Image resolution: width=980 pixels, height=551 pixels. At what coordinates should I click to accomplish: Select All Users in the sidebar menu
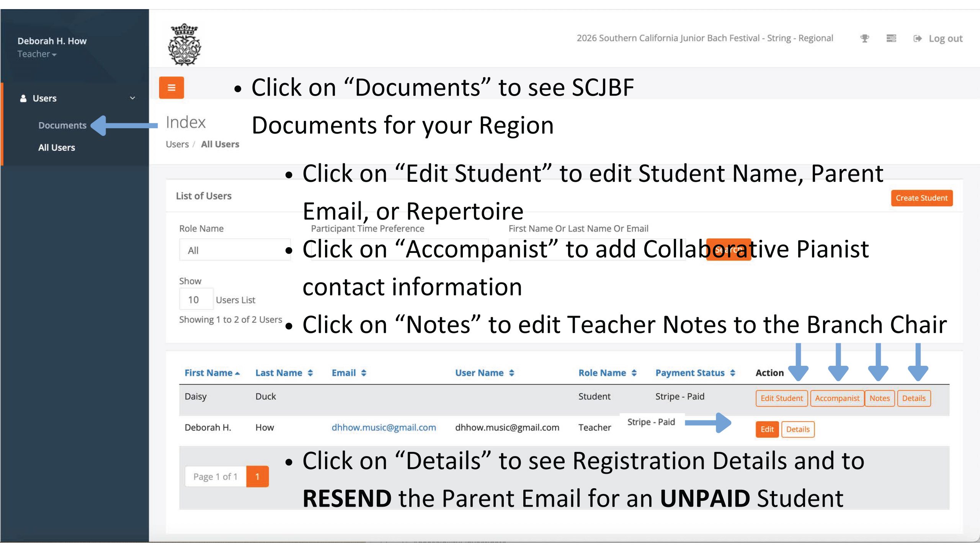(56, 147)
